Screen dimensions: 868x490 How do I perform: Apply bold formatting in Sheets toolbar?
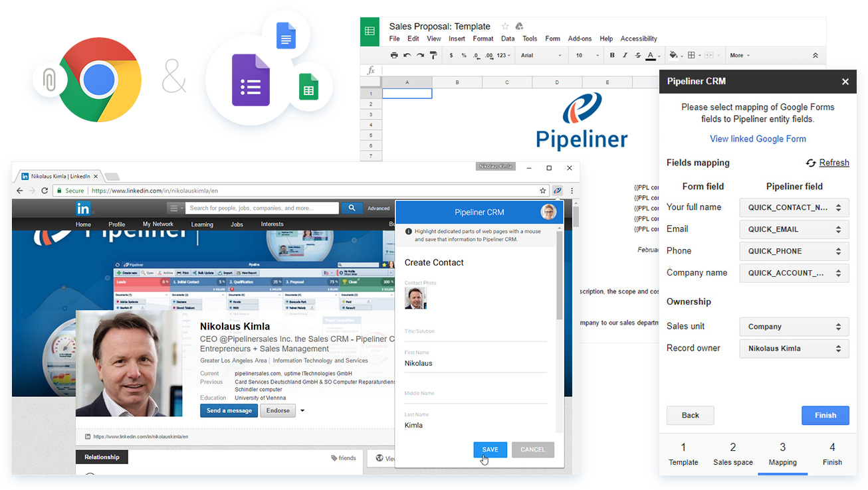[x=612, y=55]
